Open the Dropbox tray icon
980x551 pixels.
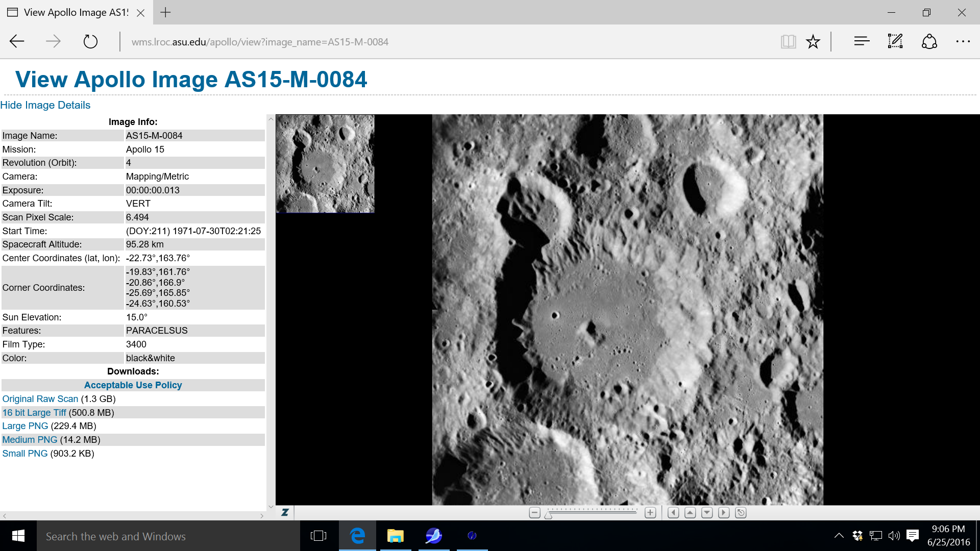[857, 536]
